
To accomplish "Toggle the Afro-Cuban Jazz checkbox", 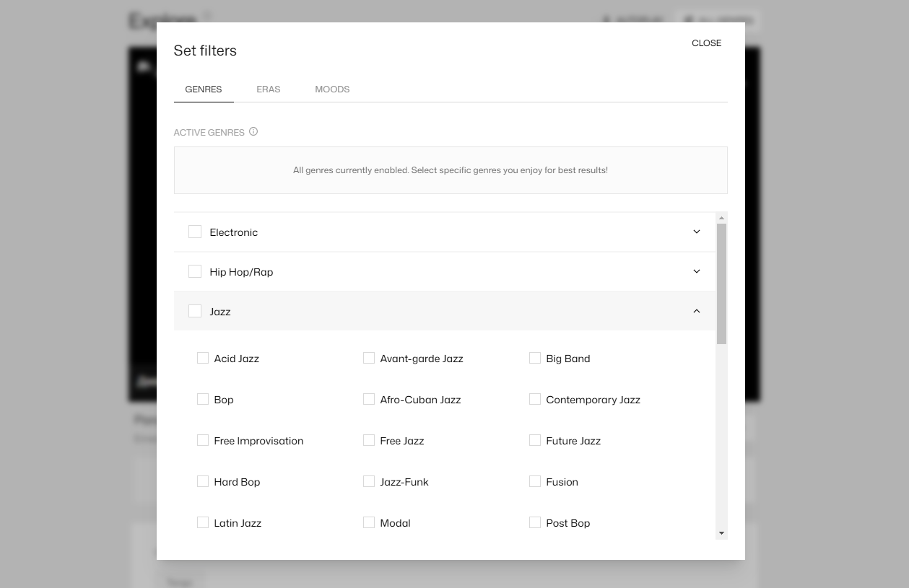I will click(x=369, y=399).
